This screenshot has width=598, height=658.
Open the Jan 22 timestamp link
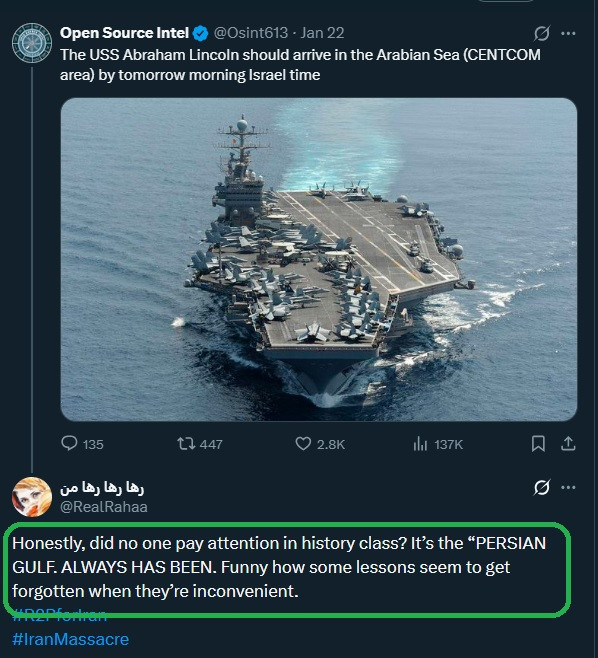[x=322, y=33]
